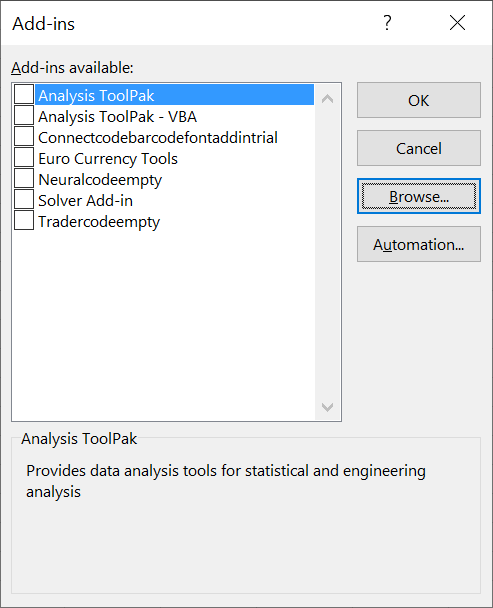Viewport: 493px width, 608px height.
Task: Enable the Analysis ToolPak checkbox
Action: [24, 95]
